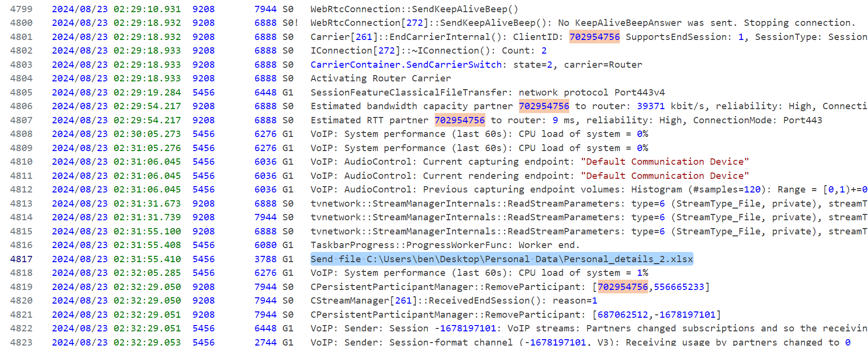Click "Default Communication Device" on rendering endpoint line
The image size is (868, 346).
point(665,176)
